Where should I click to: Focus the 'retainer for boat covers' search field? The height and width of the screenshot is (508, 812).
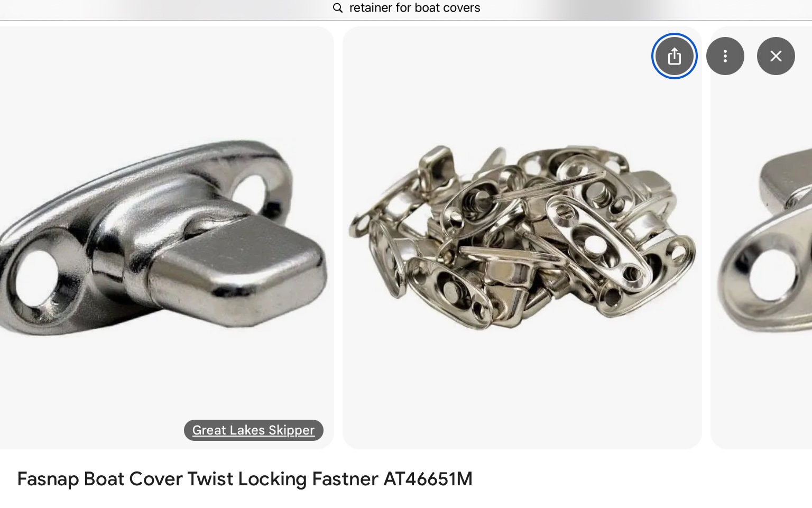(406, 8)
